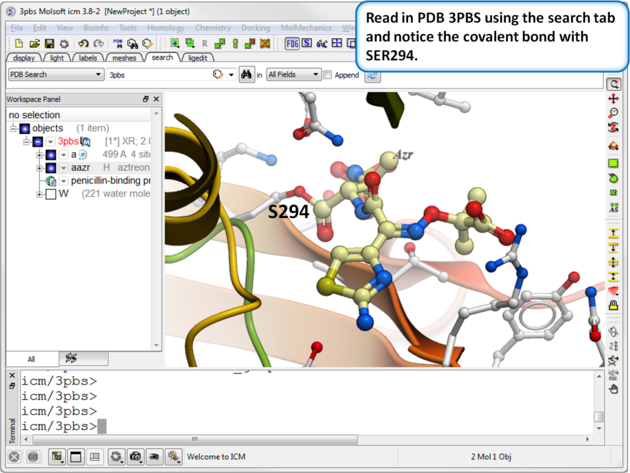
Task: Toggle display square for aazr molecule
Action: tap(50, 168)
